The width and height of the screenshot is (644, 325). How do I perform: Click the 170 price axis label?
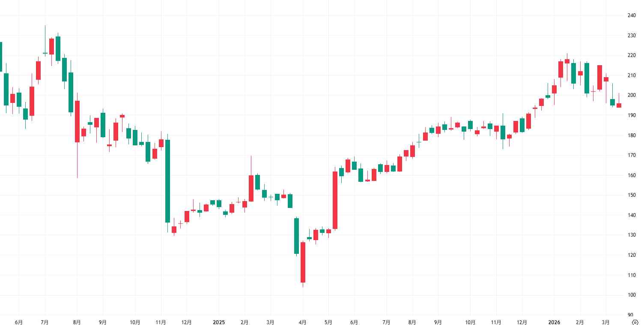631,155
